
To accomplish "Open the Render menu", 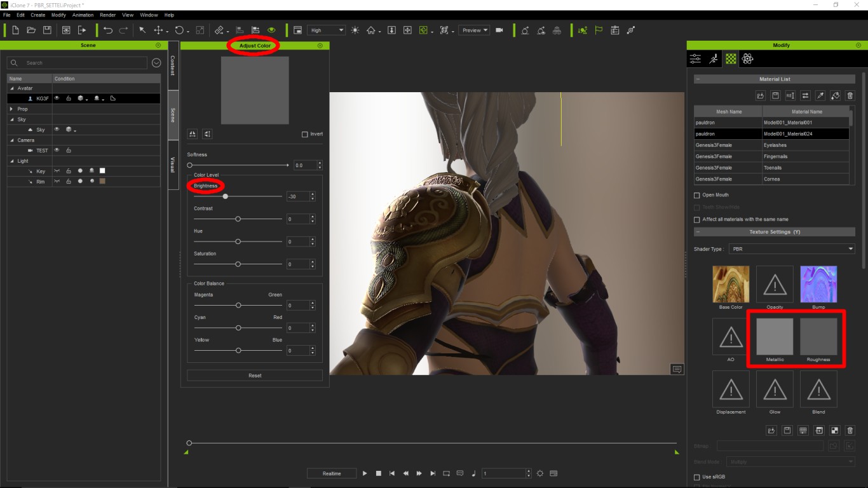I will click(107, 15).
